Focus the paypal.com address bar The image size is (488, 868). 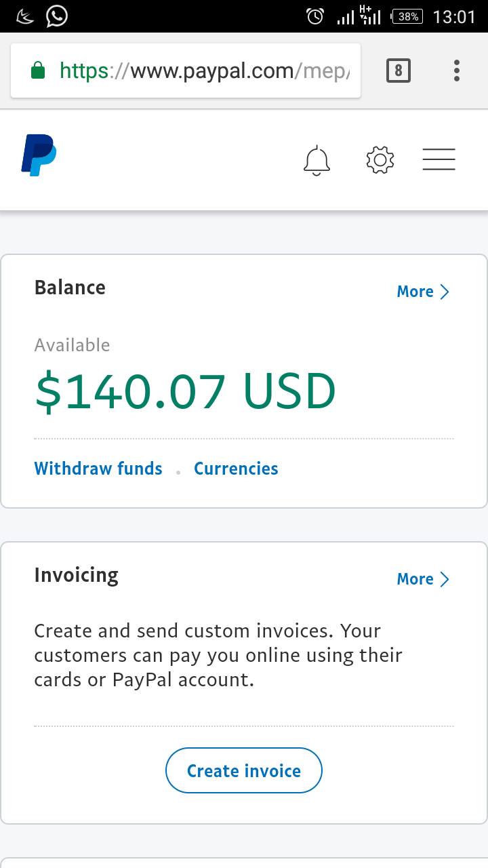[x=203, y=71]
